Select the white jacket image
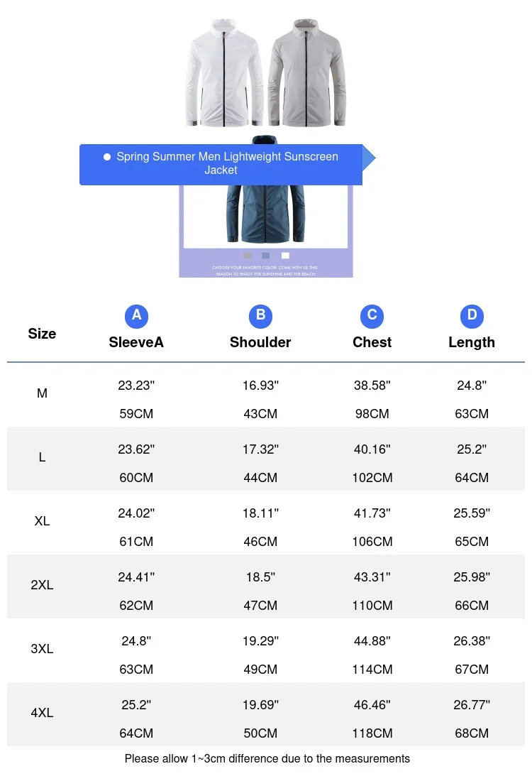The height and width of the screenshot is (781, 532). pos(224,72)
